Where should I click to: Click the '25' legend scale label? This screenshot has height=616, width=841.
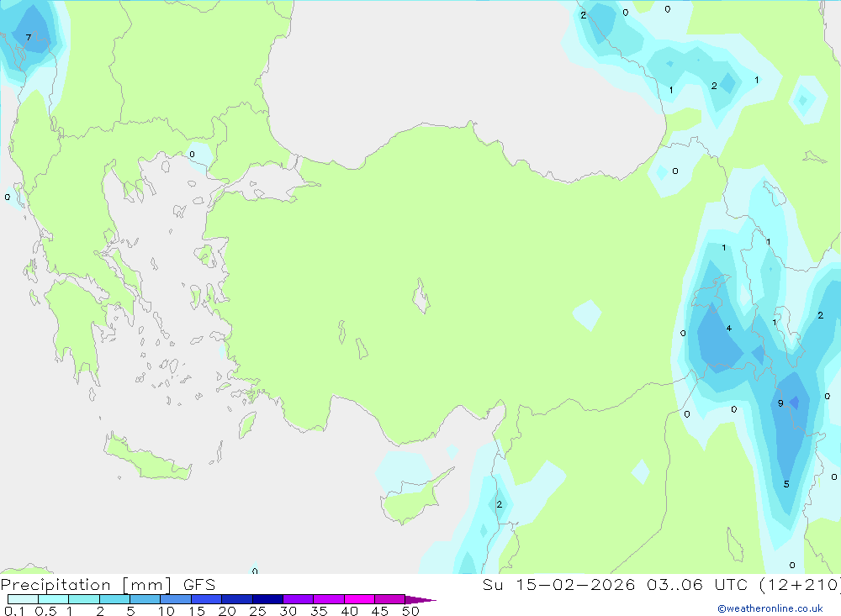tap(258, 611)
